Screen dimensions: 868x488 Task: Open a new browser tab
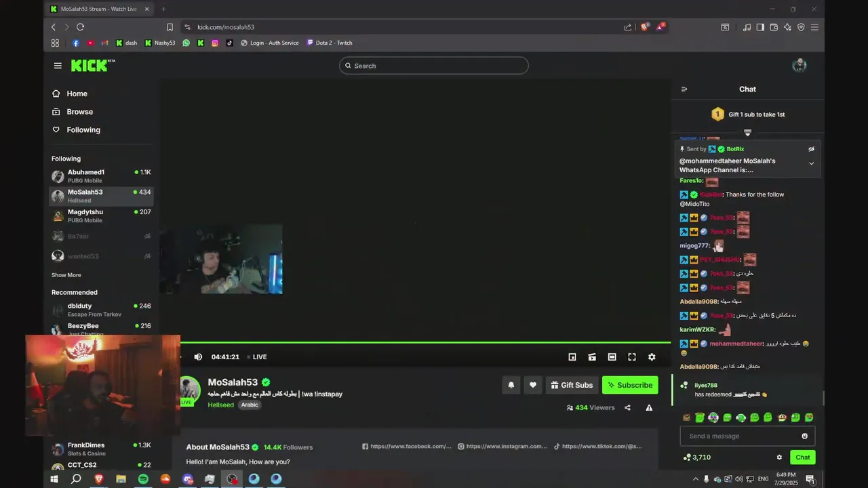(x=163, y=9)
